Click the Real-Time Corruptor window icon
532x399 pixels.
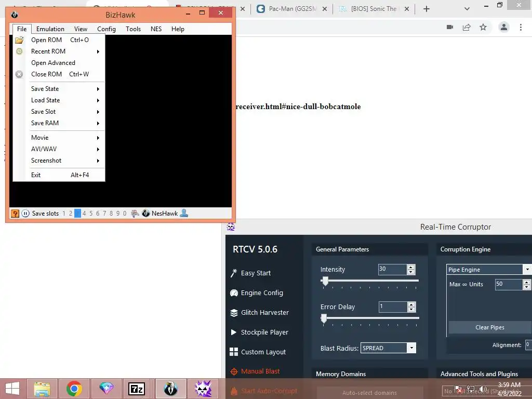coord(231,227)
